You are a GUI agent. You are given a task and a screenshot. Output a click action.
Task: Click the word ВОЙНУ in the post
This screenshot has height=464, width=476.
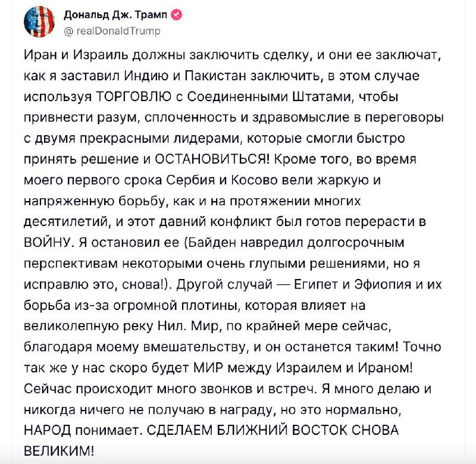(49, 243)
